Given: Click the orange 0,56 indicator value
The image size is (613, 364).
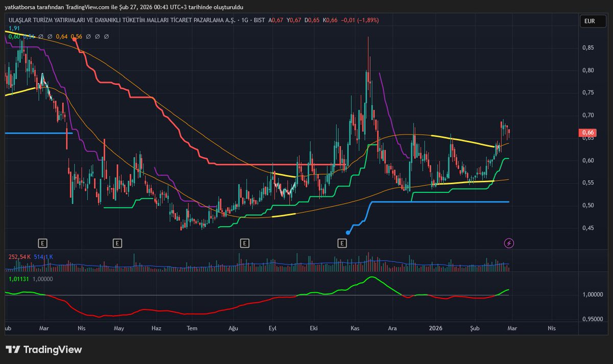Looking at the screenshot, I should [77, 37].
